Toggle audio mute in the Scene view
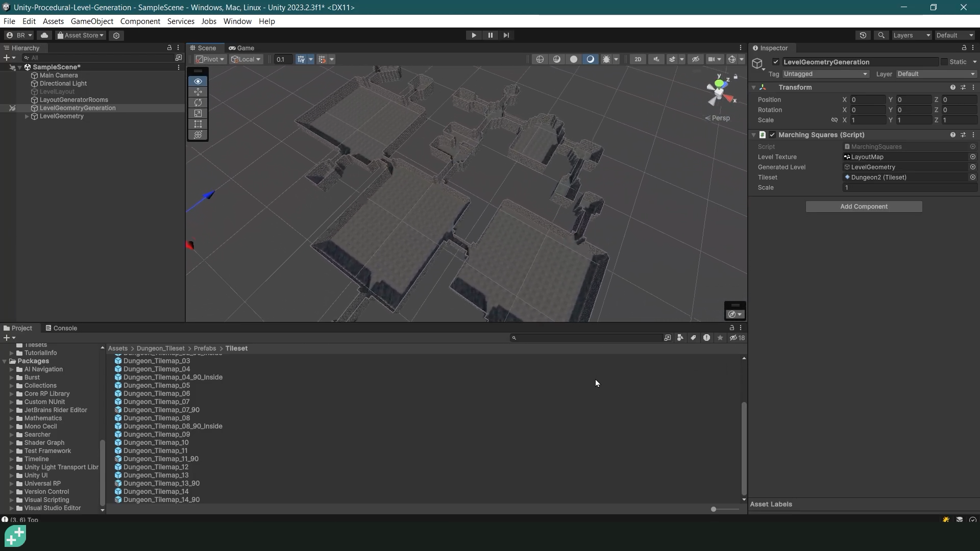This screenshot has width=980, height=551. [x=656, y=59]
